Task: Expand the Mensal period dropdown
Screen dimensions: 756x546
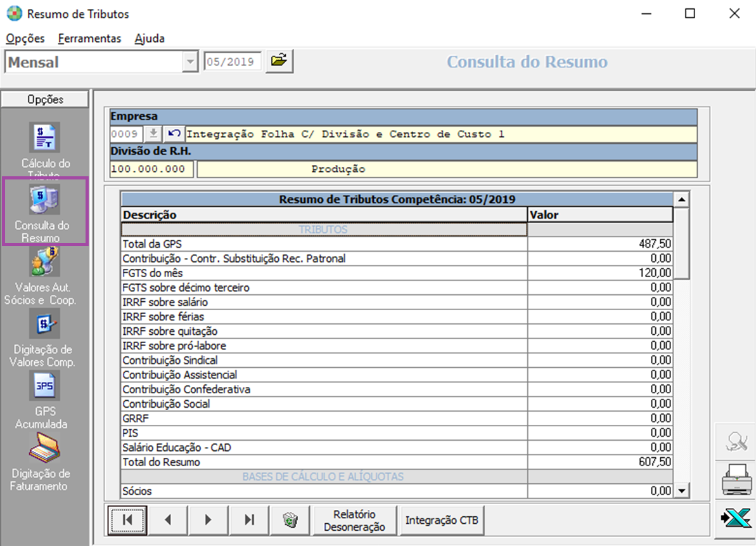Action: [x=190, y=62]
